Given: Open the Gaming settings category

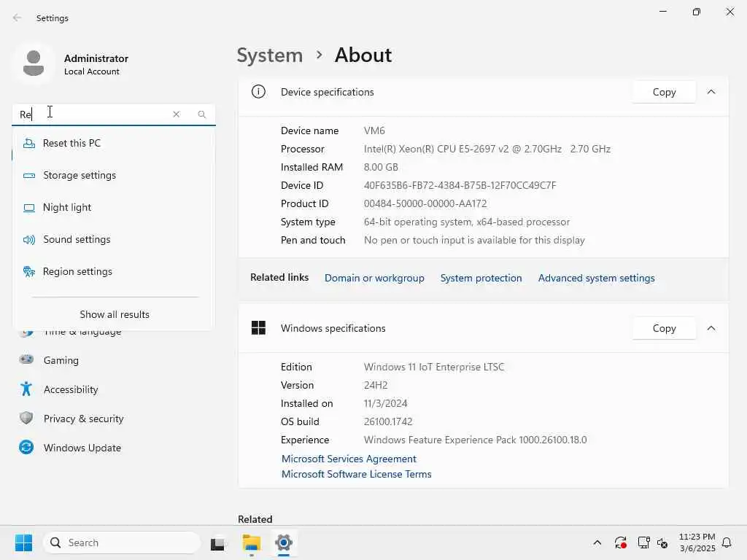Looking at the screenshot, I should [113, 360].
